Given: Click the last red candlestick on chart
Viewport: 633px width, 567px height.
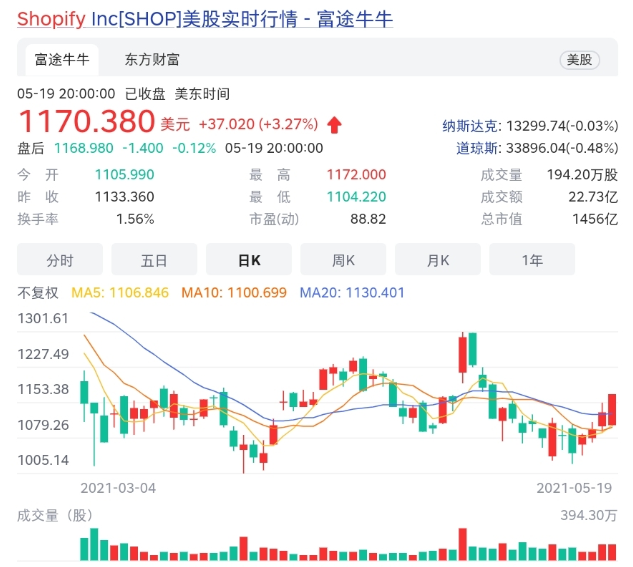Looking at the screenshot, I should tap(612, 409).
